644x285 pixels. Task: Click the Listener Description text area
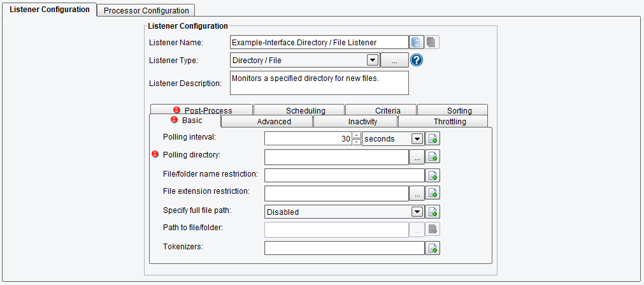pos(320,83)
